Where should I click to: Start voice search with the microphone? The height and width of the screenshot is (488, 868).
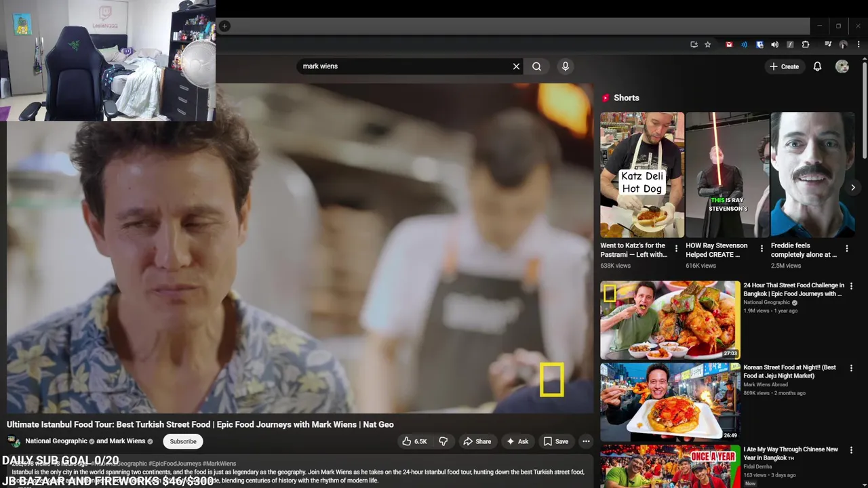(566, 66)
